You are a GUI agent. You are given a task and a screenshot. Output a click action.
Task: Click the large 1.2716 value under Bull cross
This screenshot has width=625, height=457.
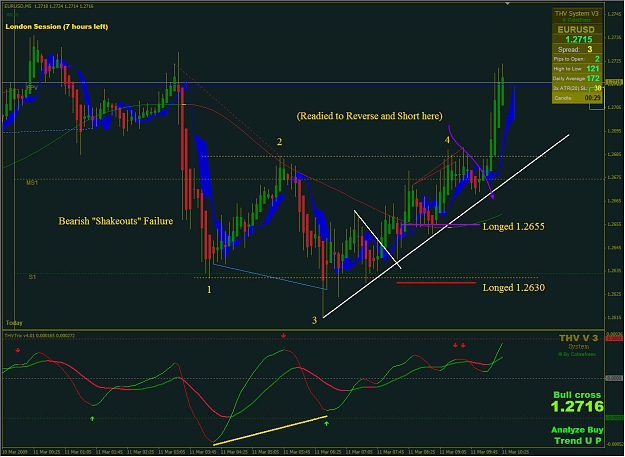[x=577, y=407]
